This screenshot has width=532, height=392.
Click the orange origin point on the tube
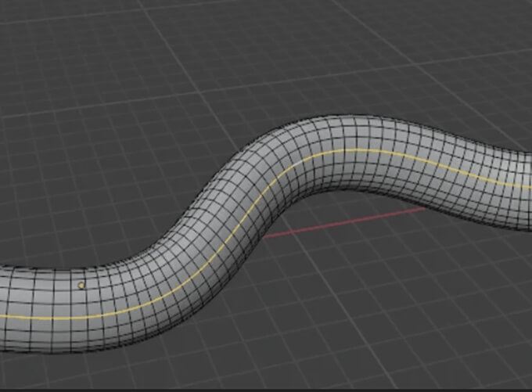(81, 286)
